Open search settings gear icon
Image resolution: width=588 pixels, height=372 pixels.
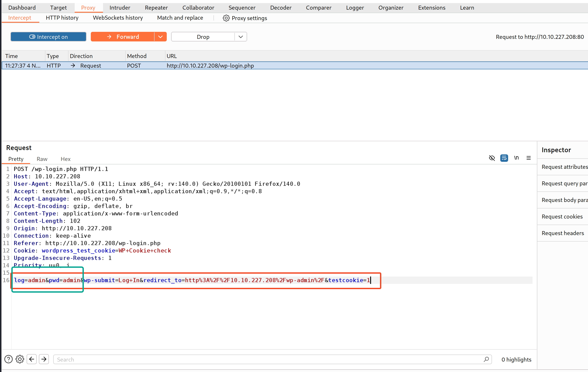20,359
